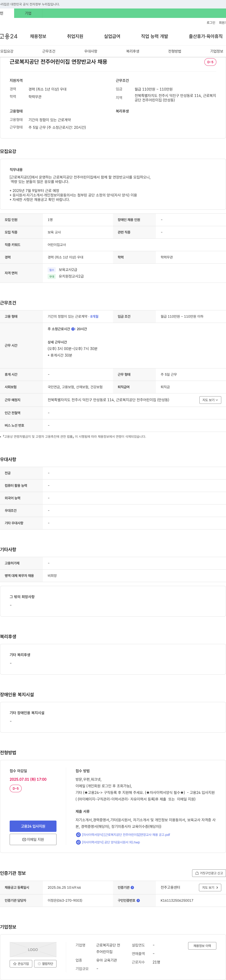Switch to the 기업 tab

click(28, 13)
